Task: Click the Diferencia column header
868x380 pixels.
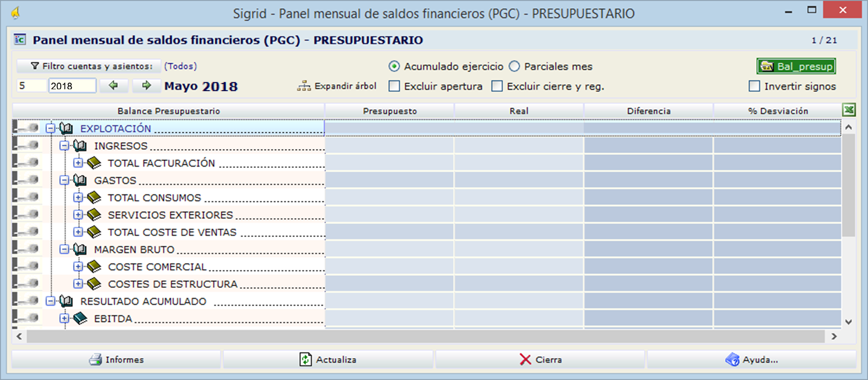Action: coord(648,111)
